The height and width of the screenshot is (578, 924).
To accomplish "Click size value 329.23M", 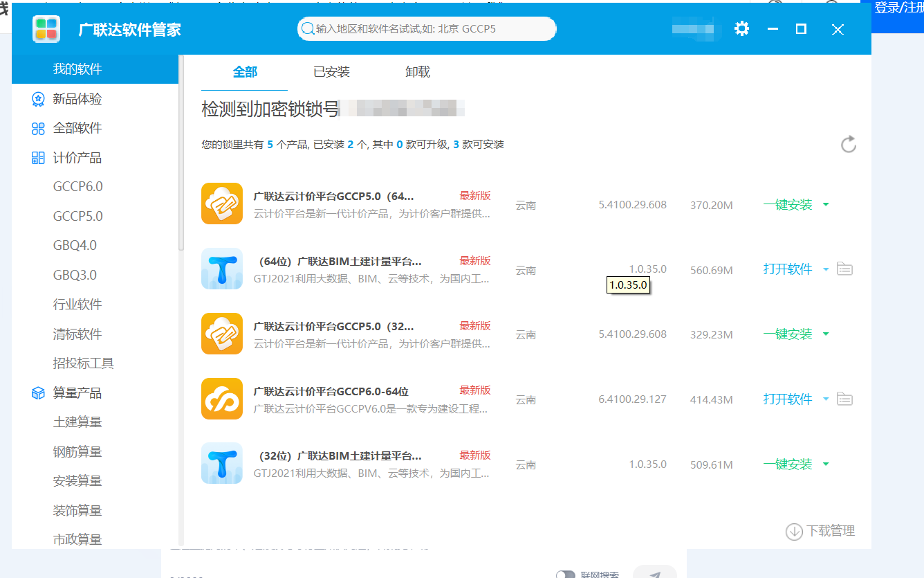I will point(711,334).
